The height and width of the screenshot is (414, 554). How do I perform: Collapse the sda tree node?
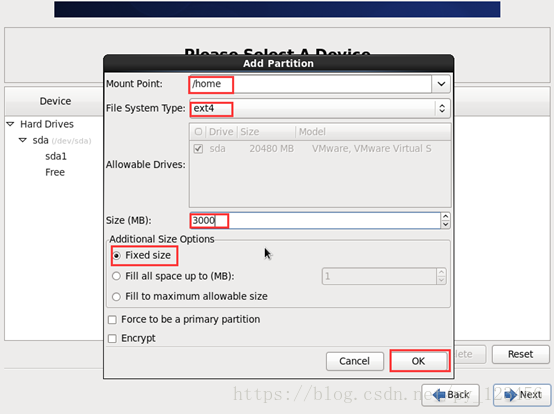tap(23, 140)
